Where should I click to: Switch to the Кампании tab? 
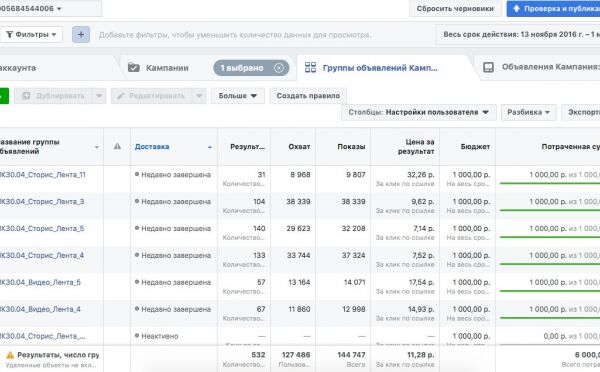(167, 68)
